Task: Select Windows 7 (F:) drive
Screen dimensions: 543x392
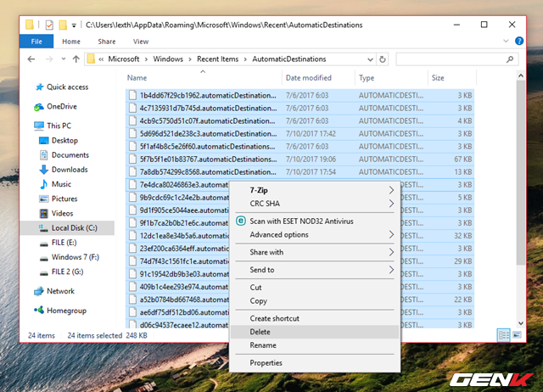Action: [x=76, y=257]
